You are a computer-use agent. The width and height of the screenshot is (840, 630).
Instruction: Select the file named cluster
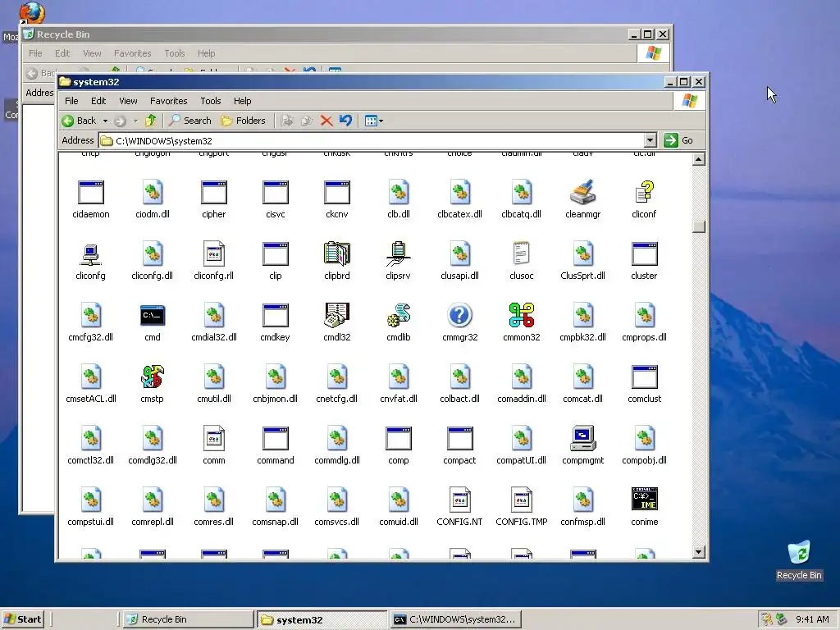644,260
